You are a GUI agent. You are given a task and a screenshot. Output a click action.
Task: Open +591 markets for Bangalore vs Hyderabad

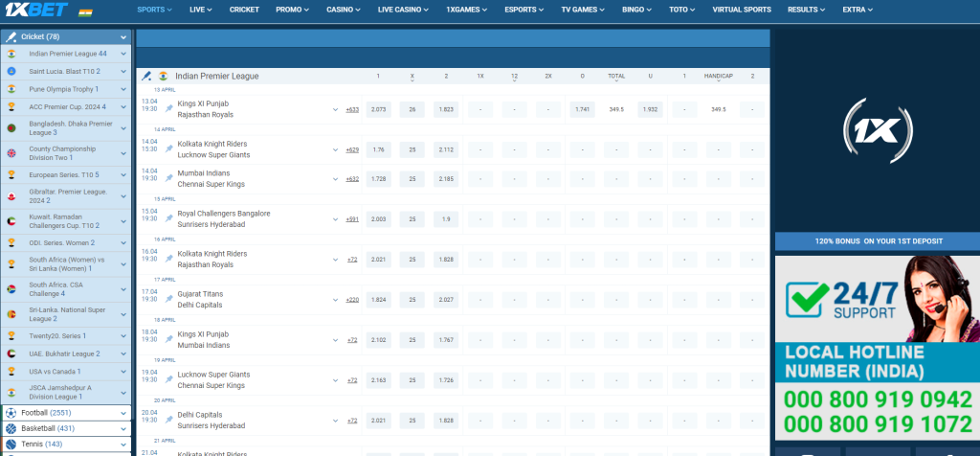pyautogui.click(x=352, y=219)
